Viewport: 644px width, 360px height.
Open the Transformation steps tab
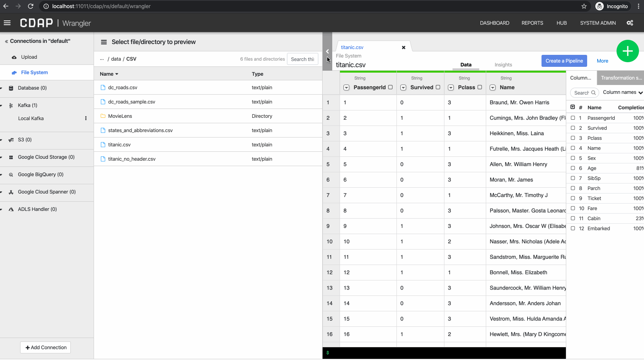[620, 78]
